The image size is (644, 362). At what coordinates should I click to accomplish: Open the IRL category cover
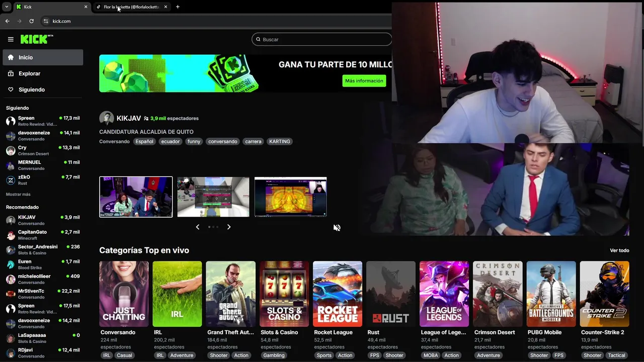point(177,294)
